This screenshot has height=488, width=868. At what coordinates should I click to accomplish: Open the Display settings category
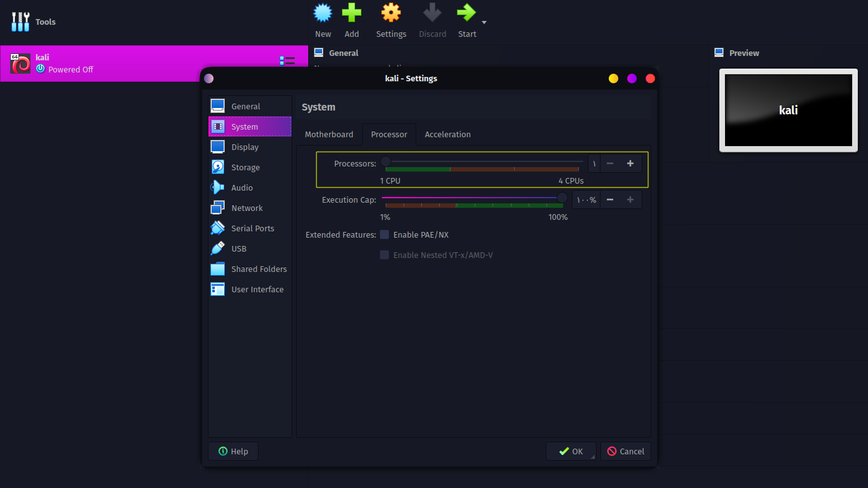[250, 147]
